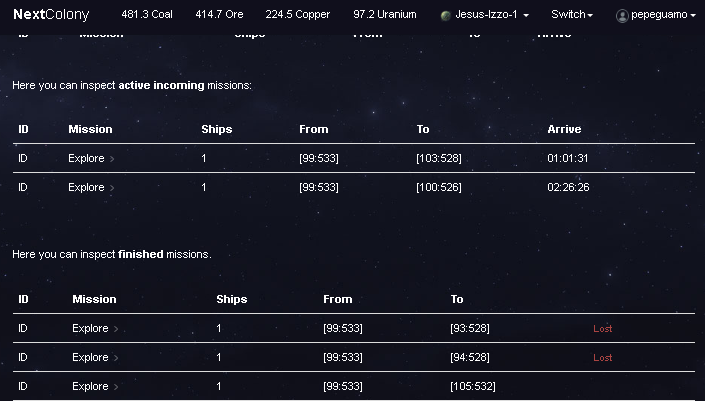Screen dimensions: 705x401
Task: Click the 481.3 Coal resource indicator
Action: pos(147,15)
